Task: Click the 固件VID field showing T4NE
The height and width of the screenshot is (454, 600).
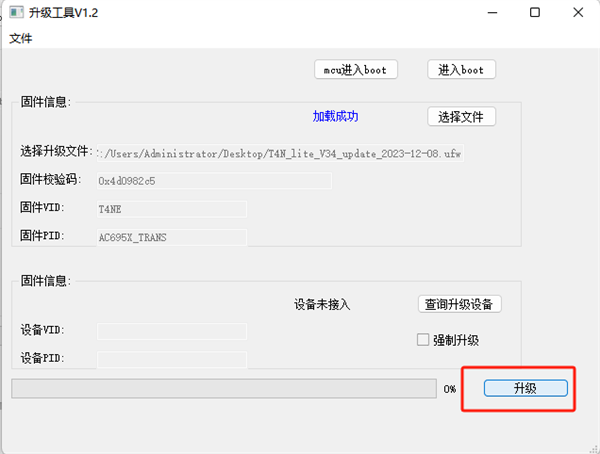Action: click(171, 209)
